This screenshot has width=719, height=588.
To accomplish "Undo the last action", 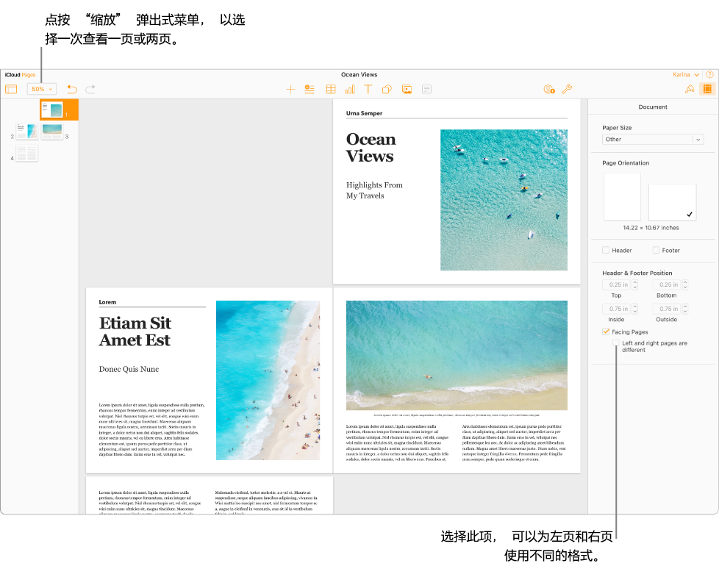I will point(72,89).
